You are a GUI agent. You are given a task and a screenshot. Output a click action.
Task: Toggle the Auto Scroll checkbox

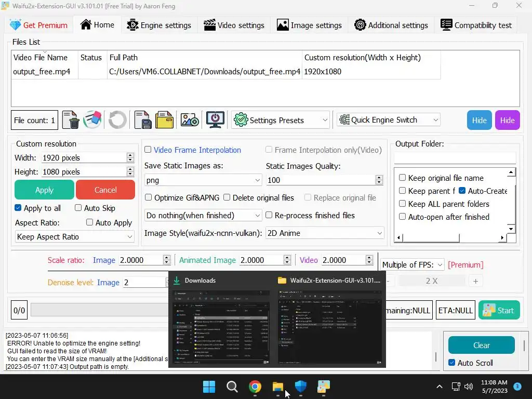tap(452, 362)
